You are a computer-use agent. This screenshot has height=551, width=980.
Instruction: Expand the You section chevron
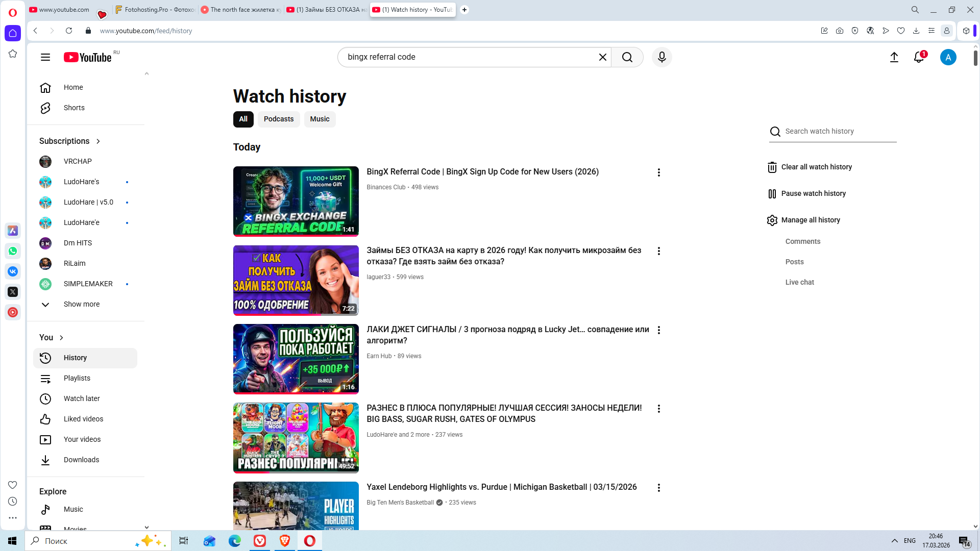coord(61,338)
